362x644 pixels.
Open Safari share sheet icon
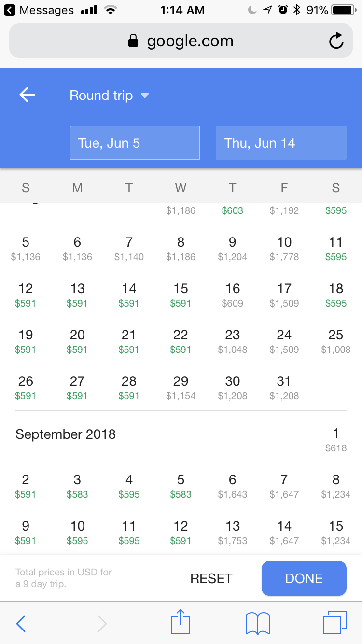point(181,622)
